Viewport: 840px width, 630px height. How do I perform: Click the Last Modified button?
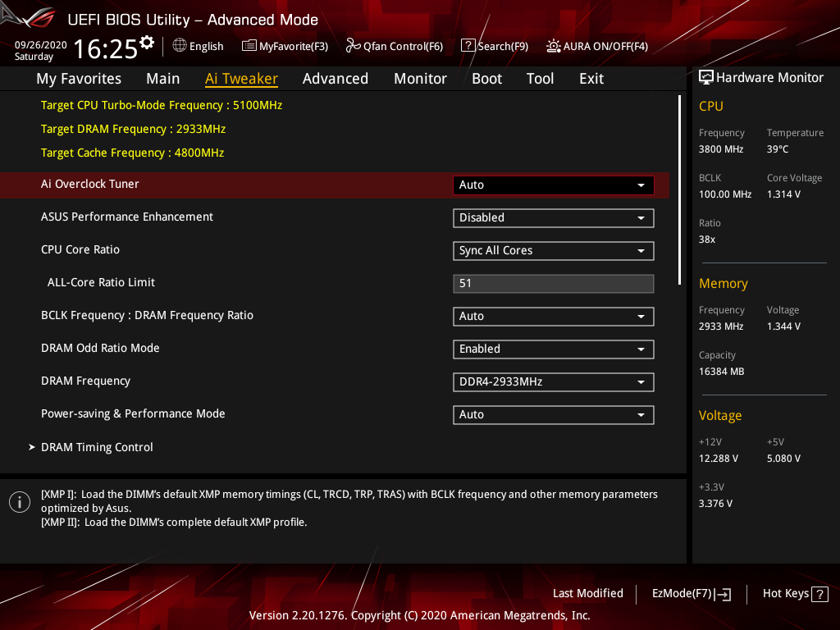(587, 594)
